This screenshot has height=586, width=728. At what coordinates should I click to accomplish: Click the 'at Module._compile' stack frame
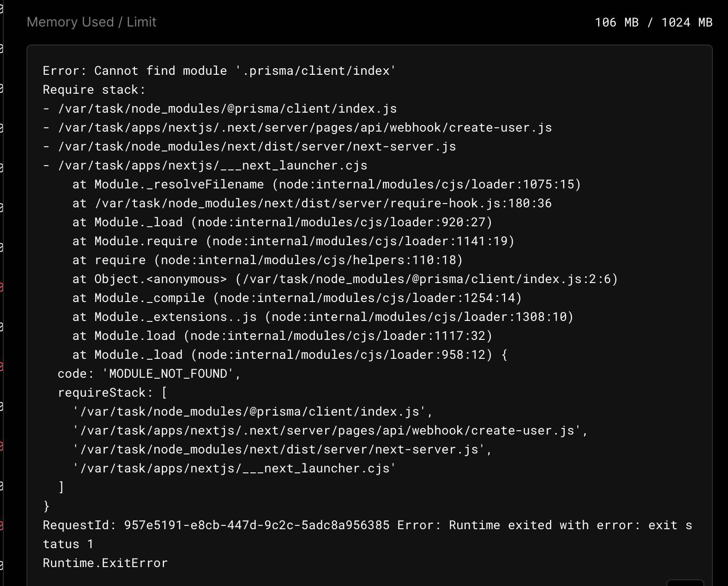tap(297, 298)
